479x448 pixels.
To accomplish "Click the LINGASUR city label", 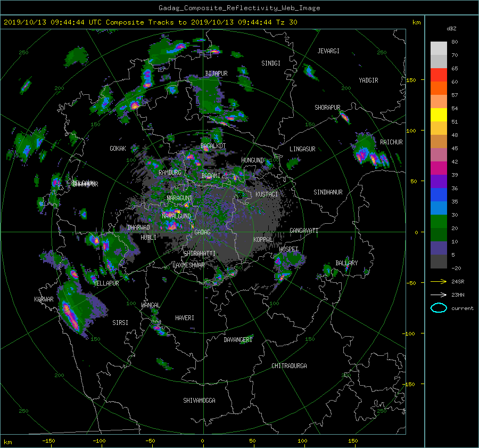I will click(x=302, y=149).
